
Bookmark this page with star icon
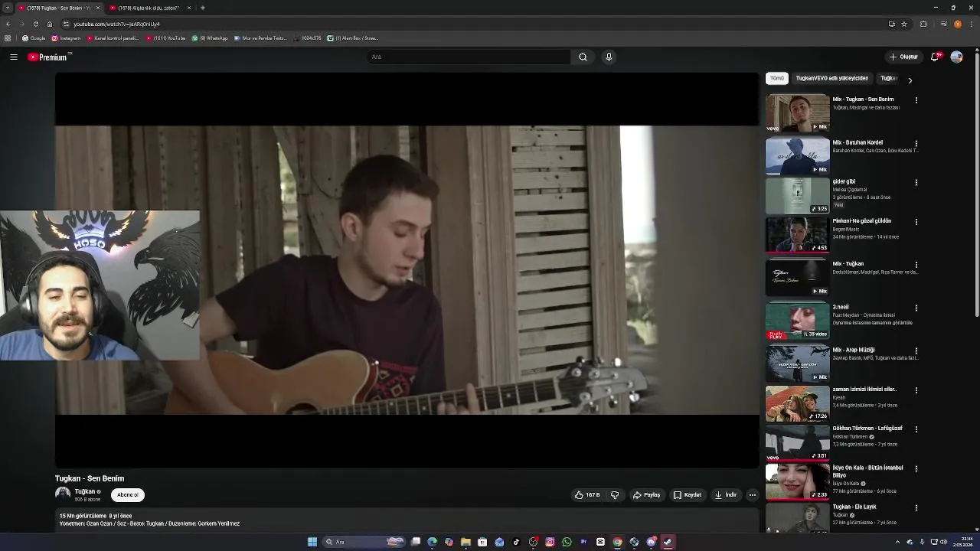point(904,24)
